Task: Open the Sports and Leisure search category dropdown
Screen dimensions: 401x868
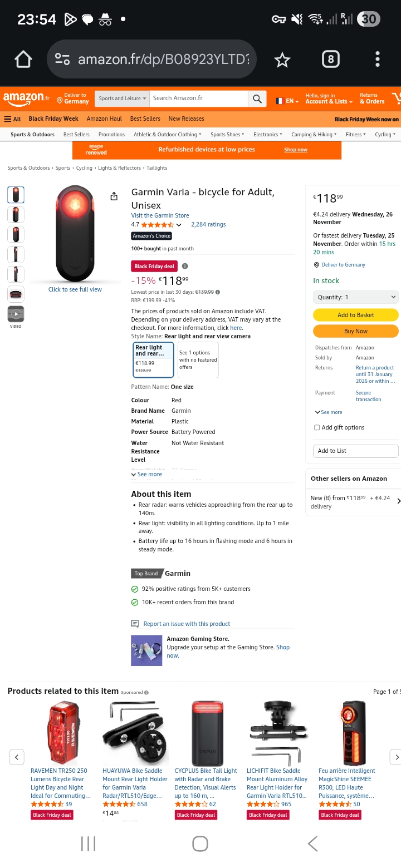Action: pos(123,98)
